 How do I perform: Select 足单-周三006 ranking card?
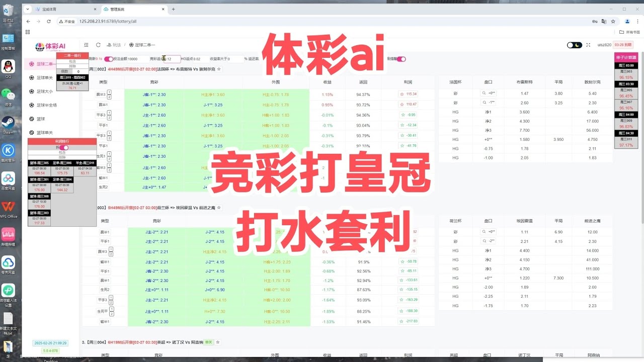pos(62,168)
